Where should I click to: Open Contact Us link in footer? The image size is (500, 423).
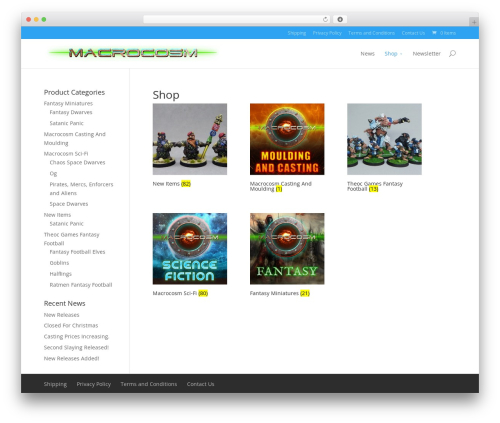200,384
